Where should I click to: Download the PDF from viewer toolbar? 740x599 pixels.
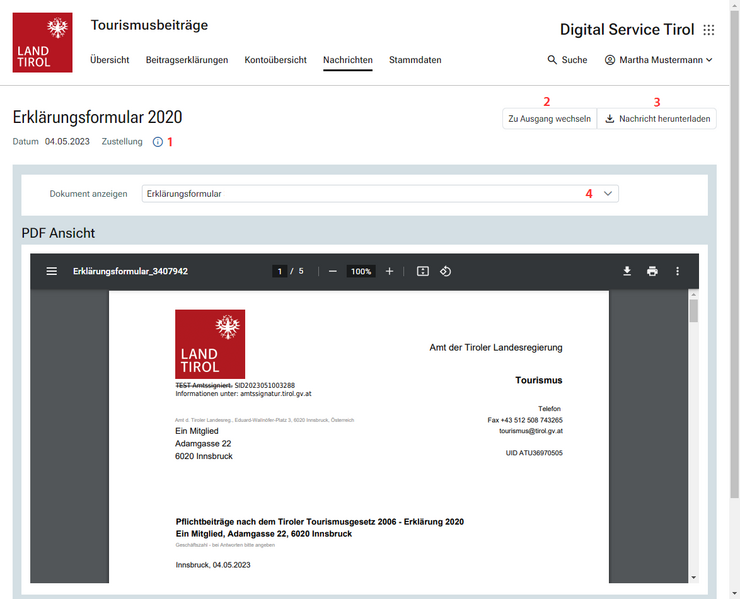pos(627,271)
